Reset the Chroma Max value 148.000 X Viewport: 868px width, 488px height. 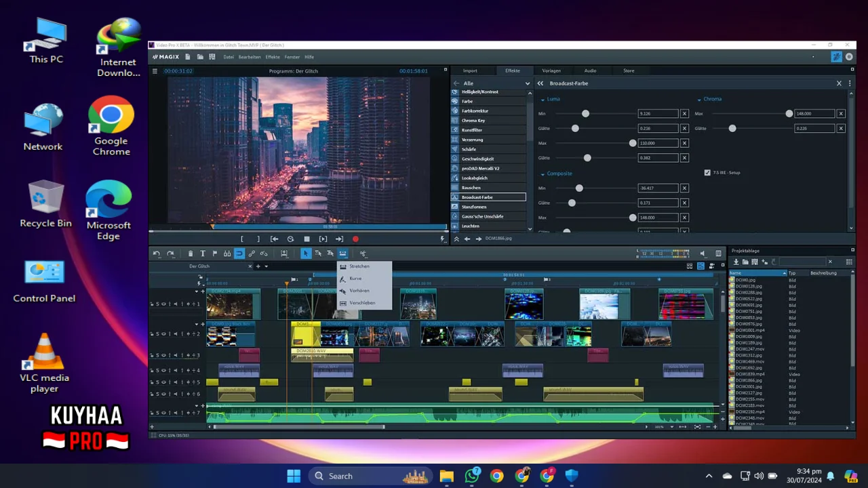pos(841,114)
